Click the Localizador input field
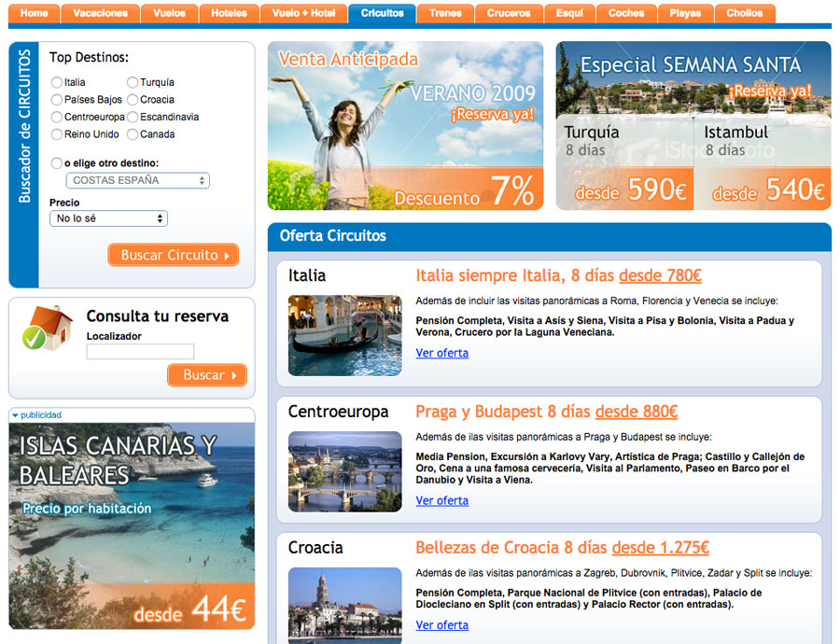 click(x=140, y=352)
